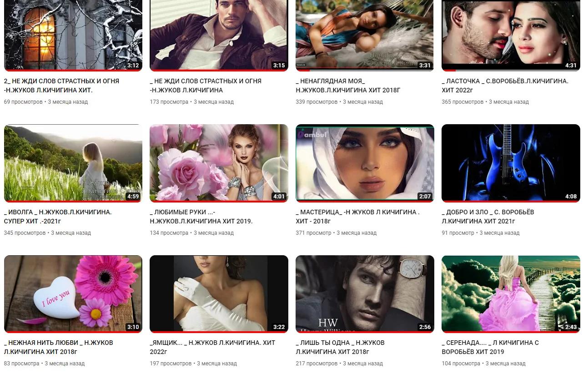Play the 3:15 video thumbnail
Image resolution: width=588 pixels, height=374 pixels.
(x=219, y=35)
